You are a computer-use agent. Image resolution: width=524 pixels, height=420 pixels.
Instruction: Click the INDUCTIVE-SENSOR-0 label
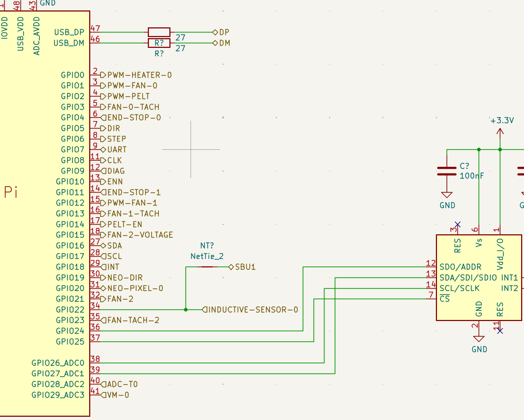253,310
